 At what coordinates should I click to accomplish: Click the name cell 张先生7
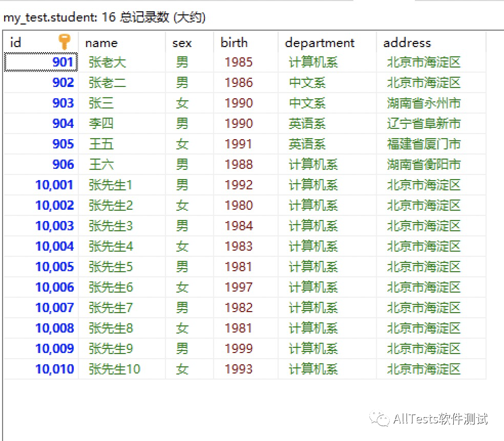pos(122,307)
